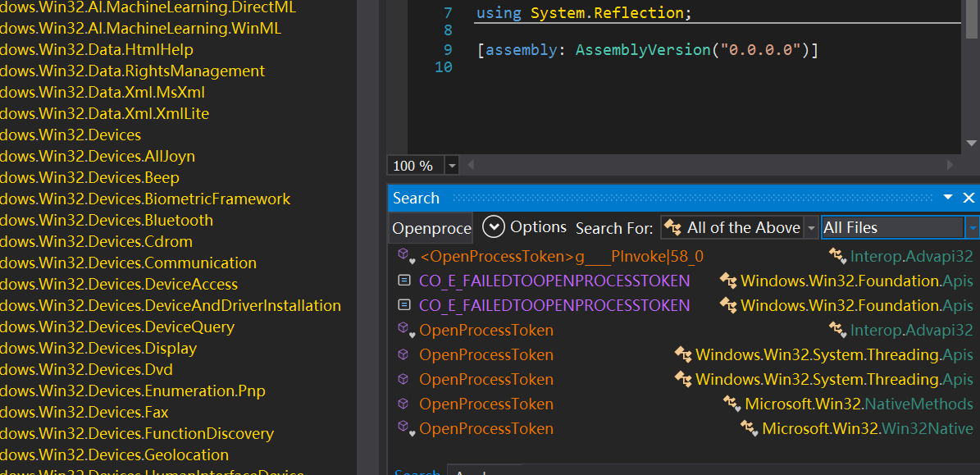The width and height of the screenshot is (980, 475).
Task: Click the OpenProcessToken result from Microsoft.Win32.Win32Native
Action: click(485, 428)
